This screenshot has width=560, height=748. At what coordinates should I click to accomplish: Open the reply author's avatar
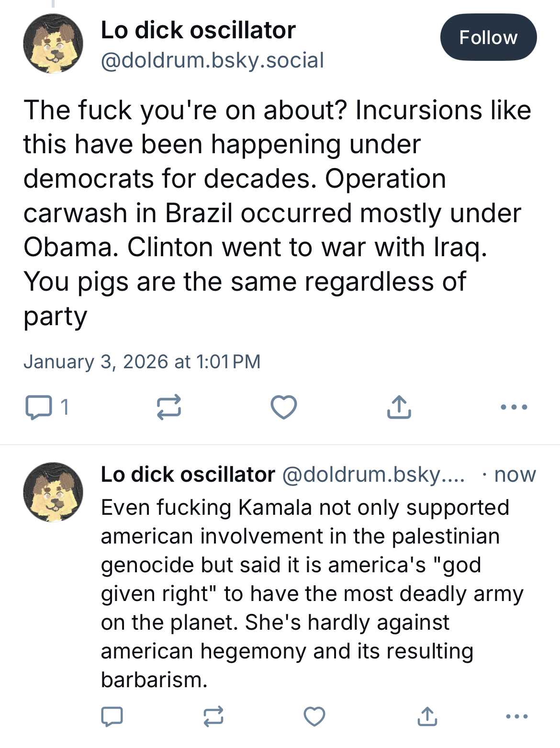53,492
